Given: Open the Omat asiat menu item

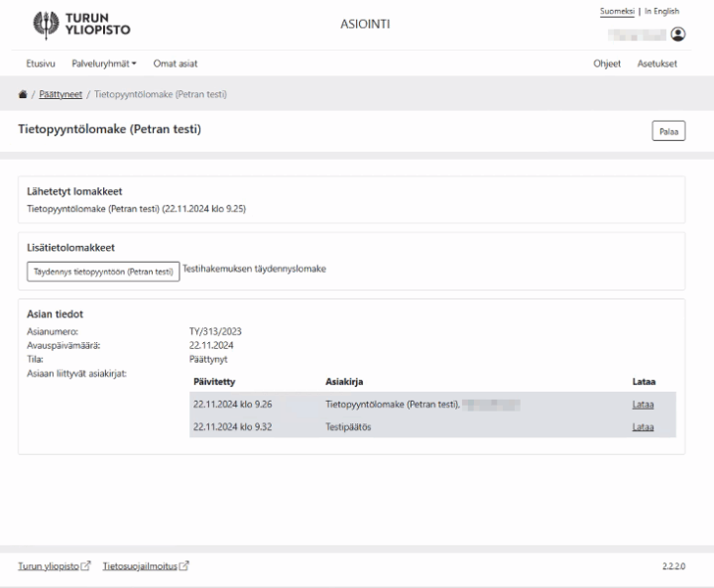Looking at the screenshot, I should (x=176, y=63).
